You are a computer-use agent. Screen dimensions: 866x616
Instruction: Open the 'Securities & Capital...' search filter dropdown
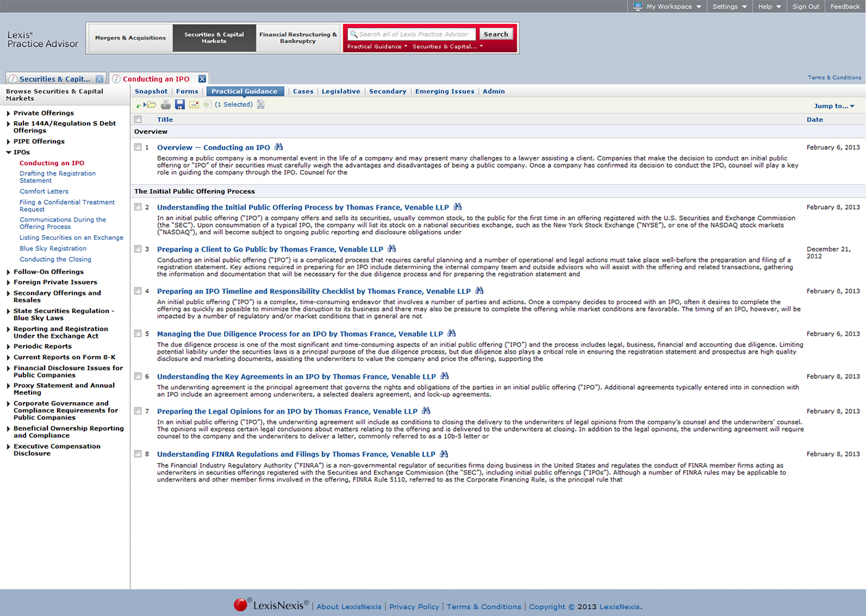click(447, 47)
